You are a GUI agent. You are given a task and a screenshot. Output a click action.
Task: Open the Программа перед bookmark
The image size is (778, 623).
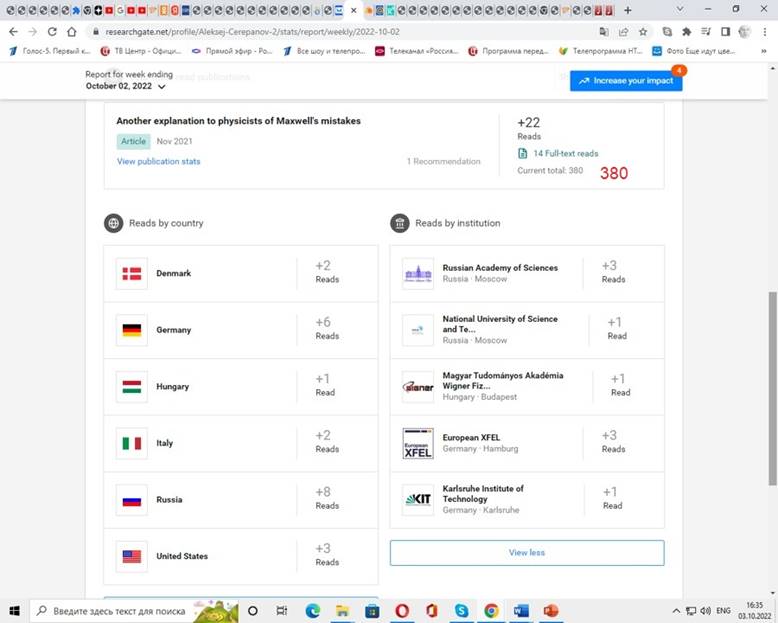click(x=508, y=51)
